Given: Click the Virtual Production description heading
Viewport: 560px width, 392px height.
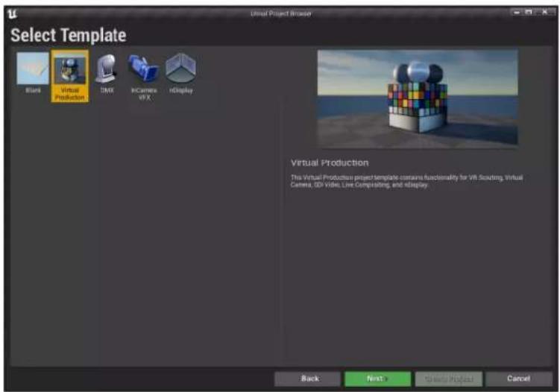Looking at the screenshot, I should point(330,162).
